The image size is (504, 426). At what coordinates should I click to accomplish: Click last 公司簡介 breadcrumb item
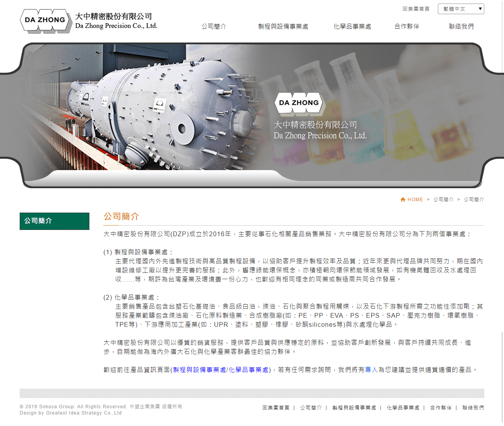(x=474, y=200)
